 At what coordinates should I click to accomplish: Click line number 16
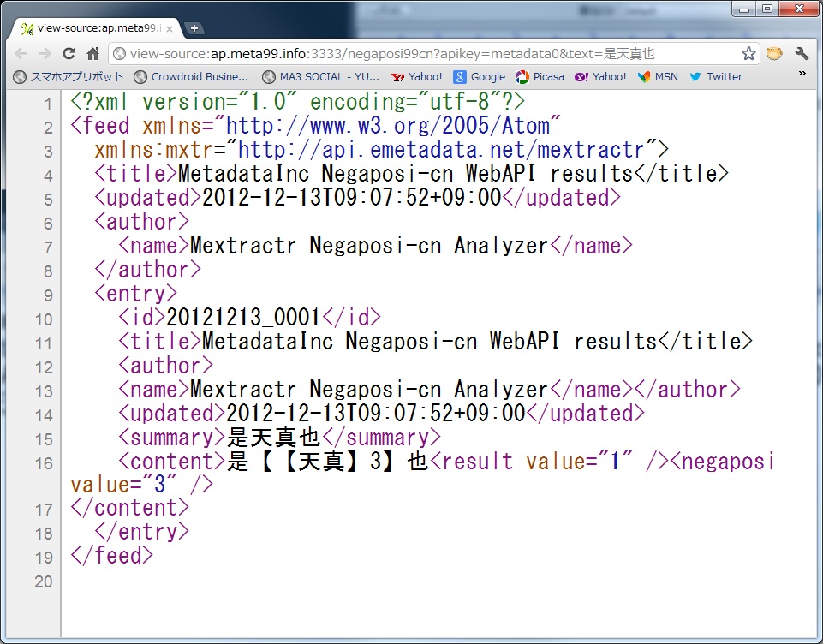pos(44,463)
